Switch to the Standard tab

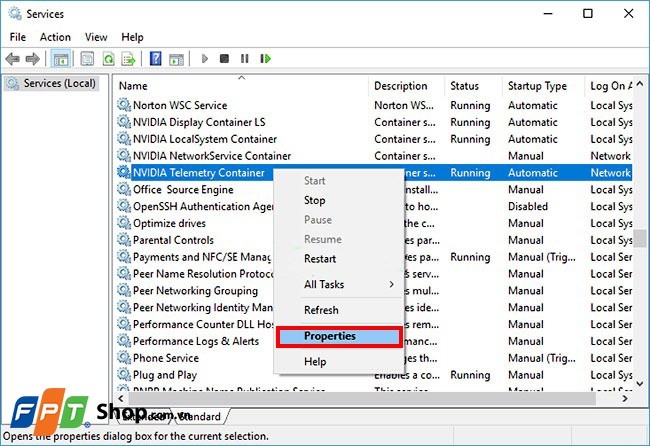click(201, 417)
